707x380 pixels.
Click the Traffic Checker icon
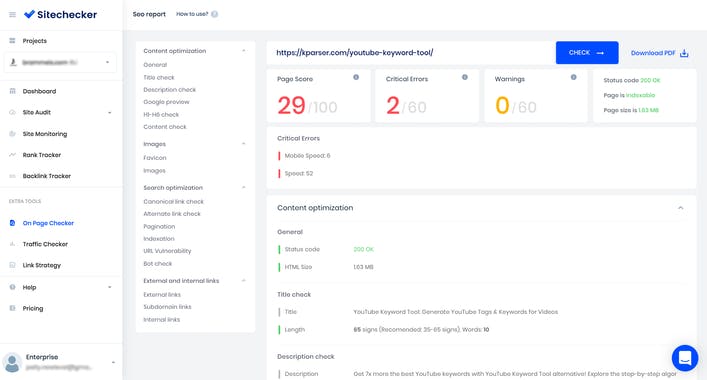pos(12,244)
